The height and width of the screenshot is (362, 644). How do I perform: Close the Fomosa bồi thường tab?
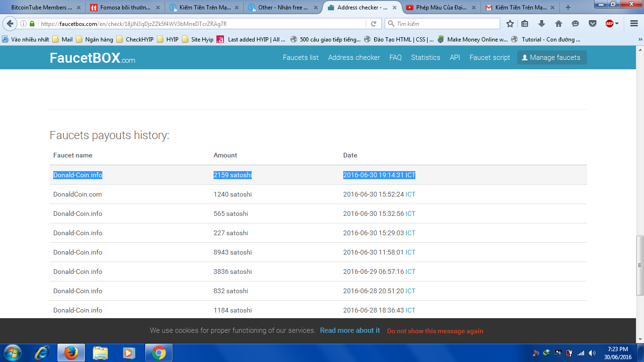(x=158, y=8)
